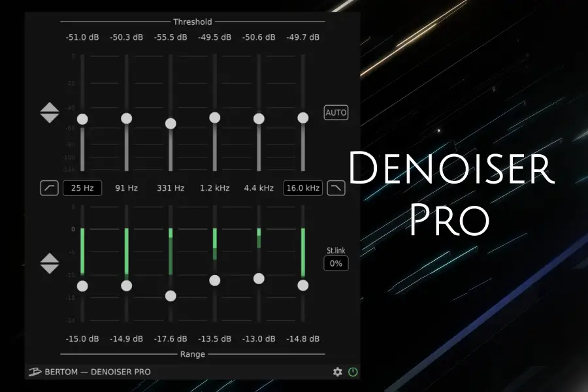Click the 16.0 kHz band range slider knob
The width and height of the screenshot is (588, 392).
point(303,286)
